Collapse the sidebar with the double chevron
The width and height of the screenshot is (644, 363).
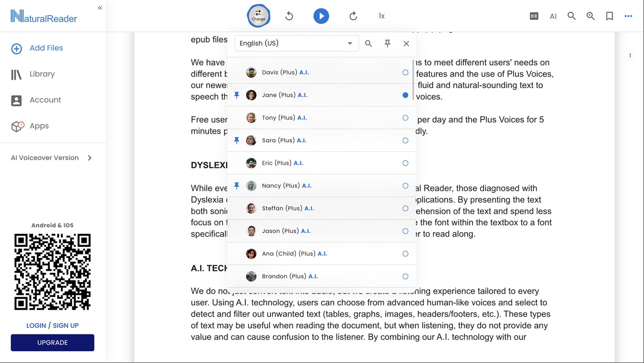[x=100, y=7]
